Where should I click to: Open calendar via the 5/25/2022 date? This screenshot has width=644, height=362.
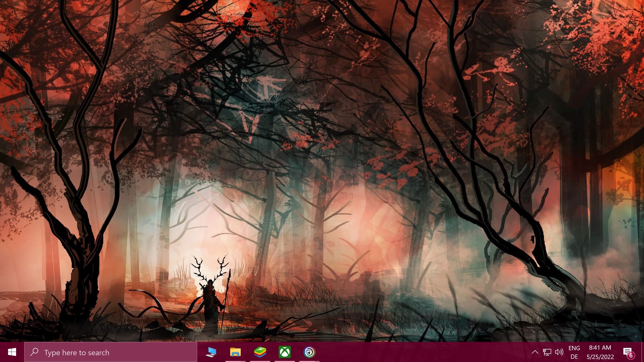[600, 357]
